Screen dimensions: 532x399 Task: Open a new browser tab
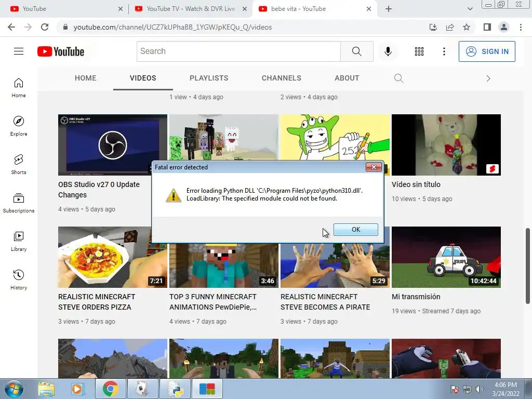[389, 9]
